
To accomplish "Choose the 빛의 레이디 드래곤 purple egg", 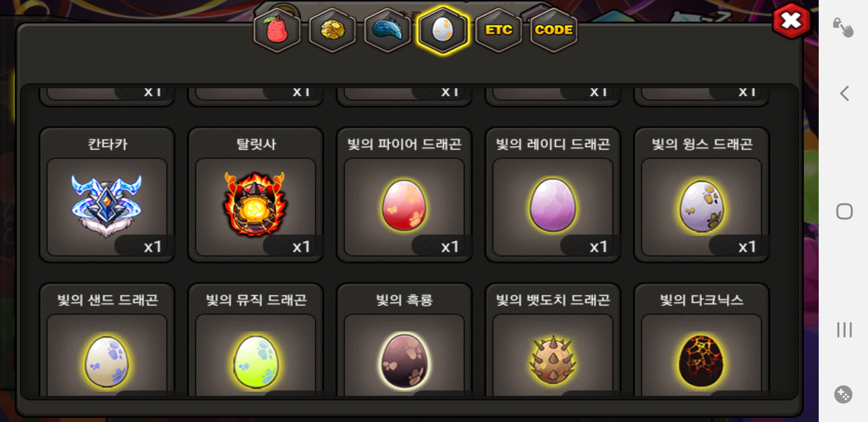I will click(x=552, y=195).
